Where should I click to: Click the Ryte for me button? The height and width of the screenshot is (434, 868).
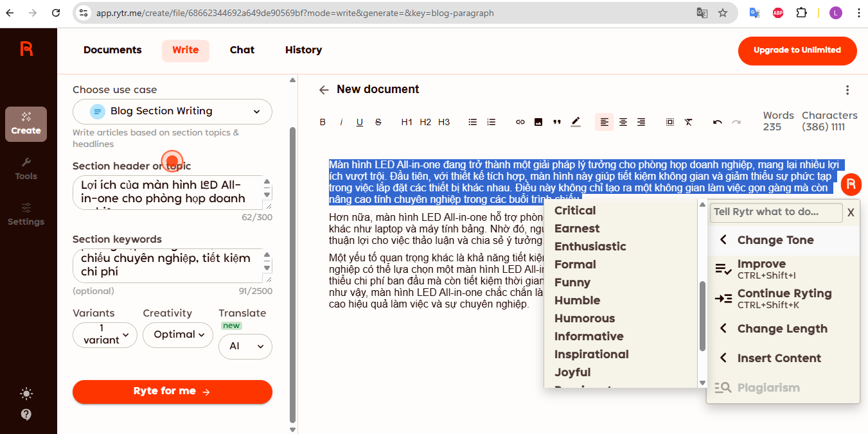click(172, 392)
